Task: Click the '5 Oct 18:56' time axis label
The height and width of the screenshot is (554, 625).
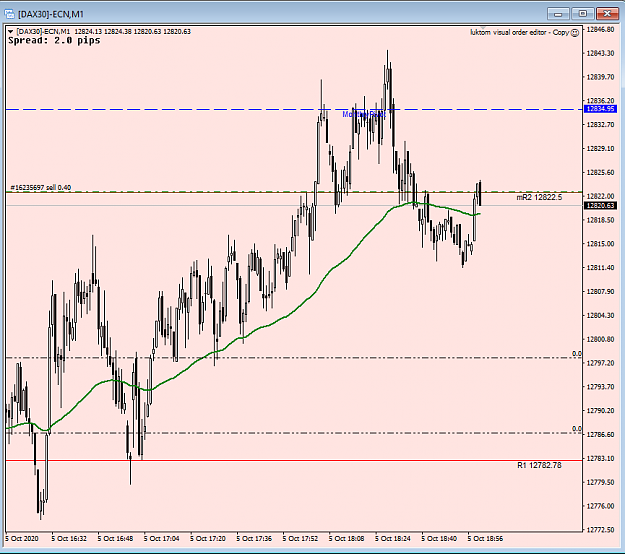Action: coord(485,538)
